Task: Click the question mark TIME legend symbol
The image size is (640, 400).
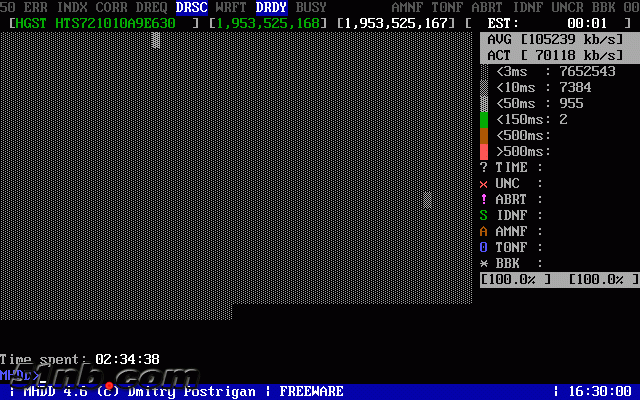Action: click(x=484, y=167)
